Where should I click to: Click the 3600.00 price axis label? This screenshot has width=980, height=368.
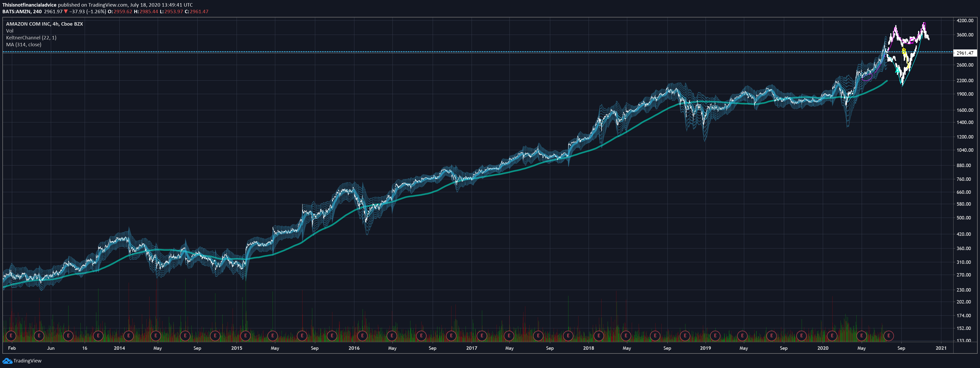click(x=965, y=35)
